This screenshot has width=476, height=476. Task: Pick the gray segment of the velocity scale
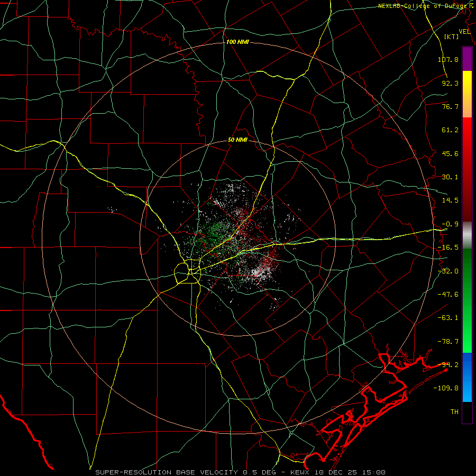467,235
